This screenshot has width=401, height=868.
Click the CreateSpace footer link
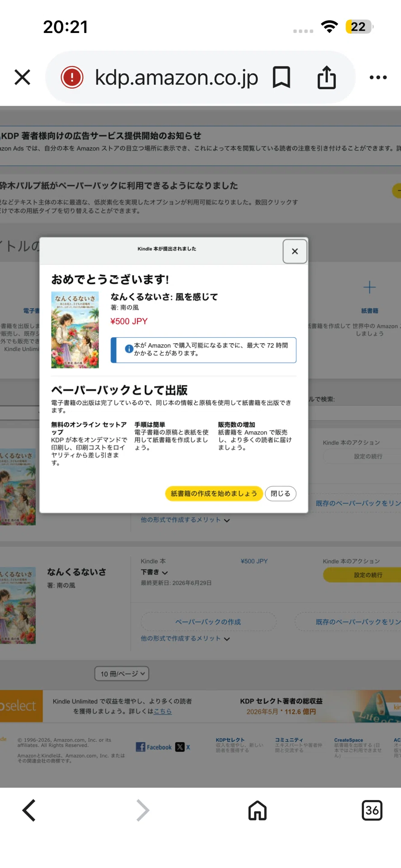click(x=349, y=740)
